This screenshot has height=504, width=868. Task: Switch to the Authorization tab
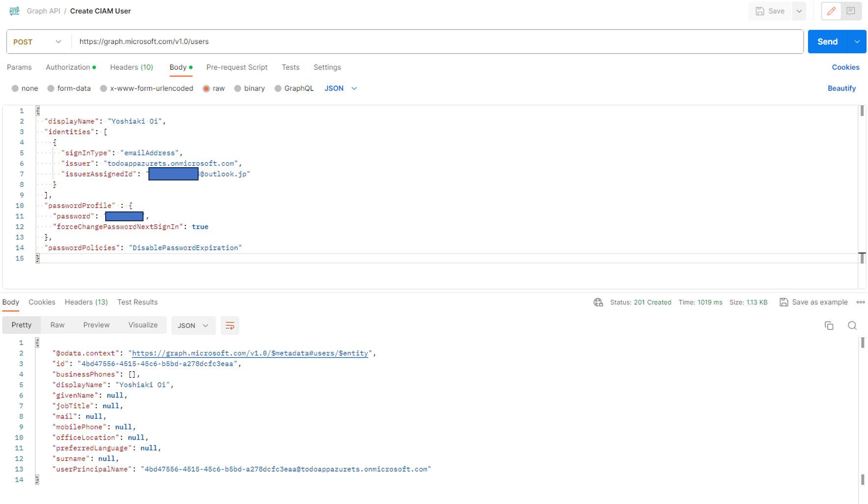tap(71, 67)
